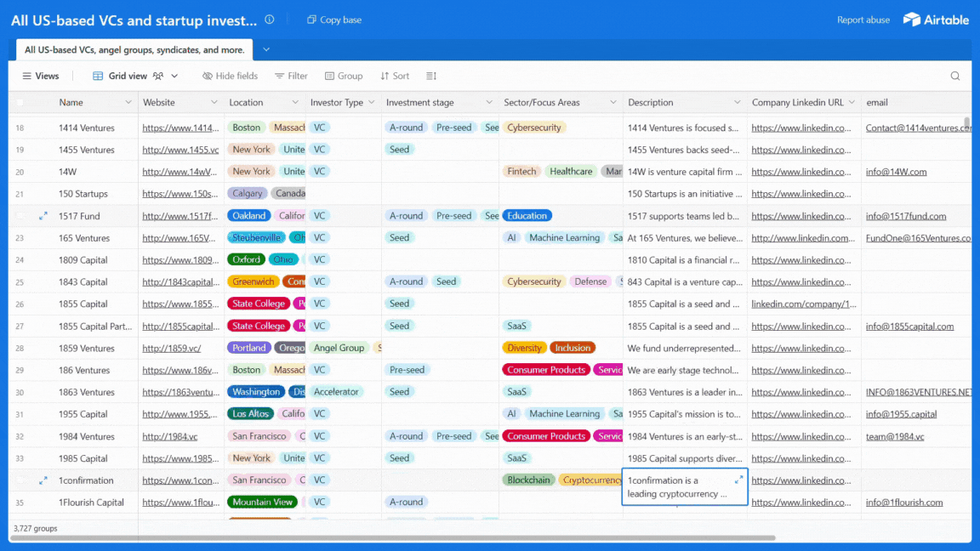Click the '1Flourish Capital' name cell
The height and width of the screenshot is (551, 980).
91,503
